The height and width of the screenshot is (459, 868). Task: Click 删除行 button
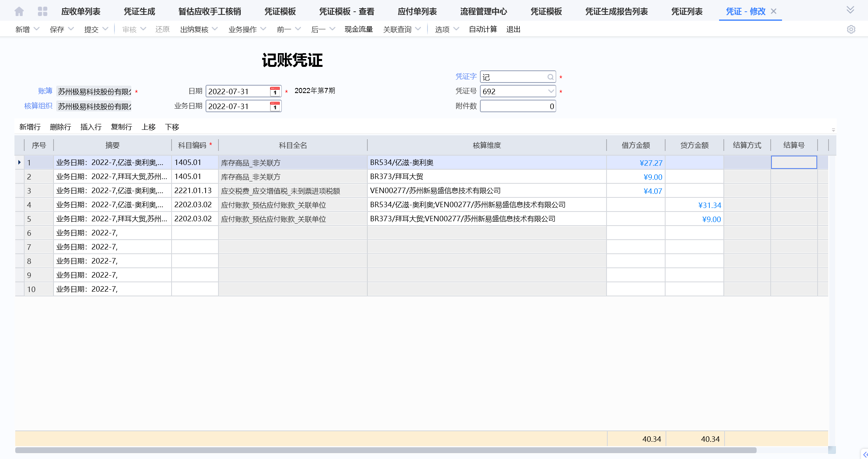pos(61,127)
